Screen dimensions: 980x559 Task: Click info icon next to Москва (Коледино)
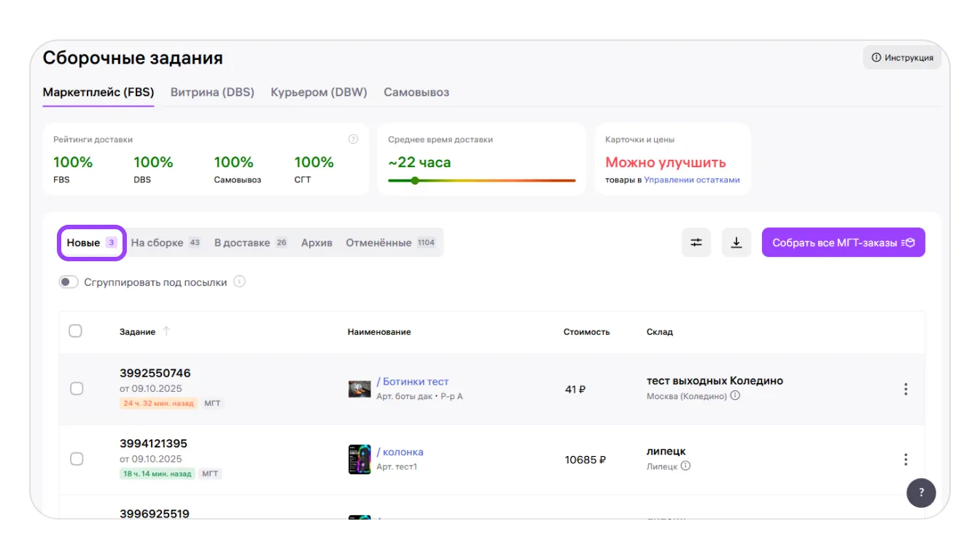[x=735, y=396]
